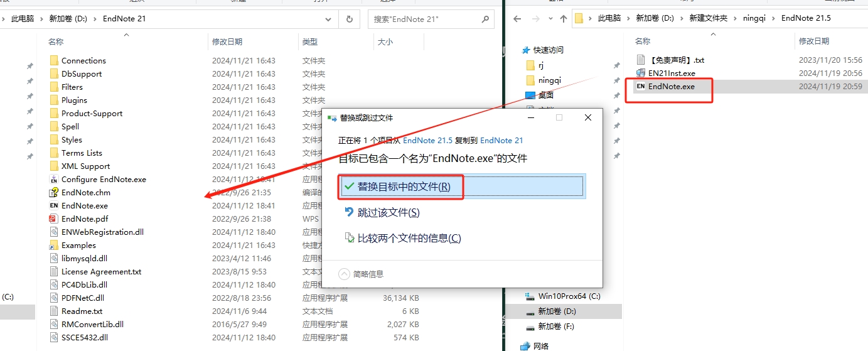Sort by 类型 column header
Screen dimensions: 868x351
coord(310,42)
